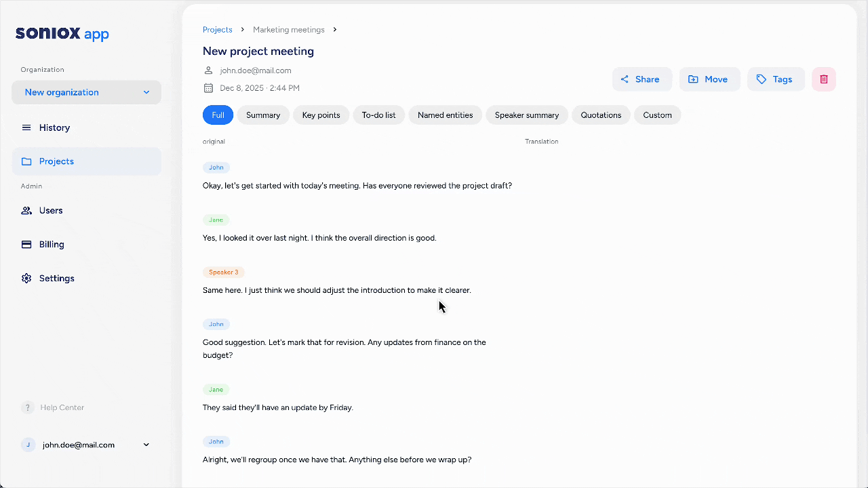Click the Settings gear icon
The image size is (868, 488).
pyautogui.click(x=26, y=279)
